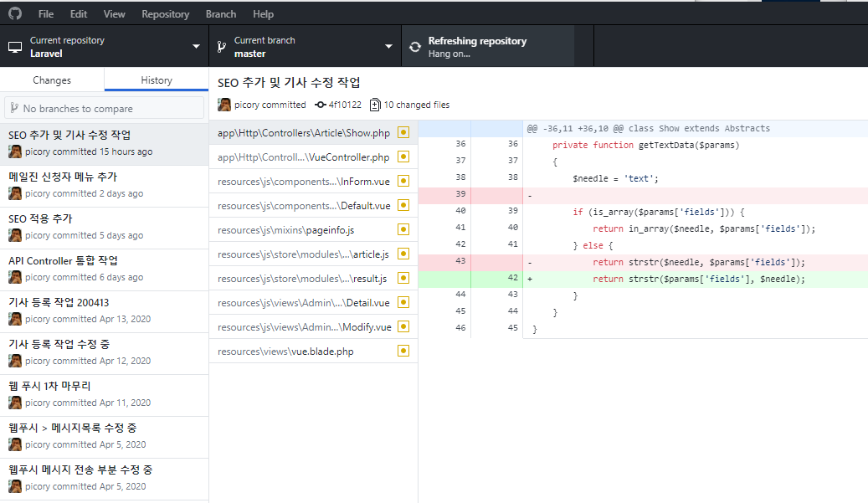
Task: Open the Repository menu
Action: (x=165, y=13)
